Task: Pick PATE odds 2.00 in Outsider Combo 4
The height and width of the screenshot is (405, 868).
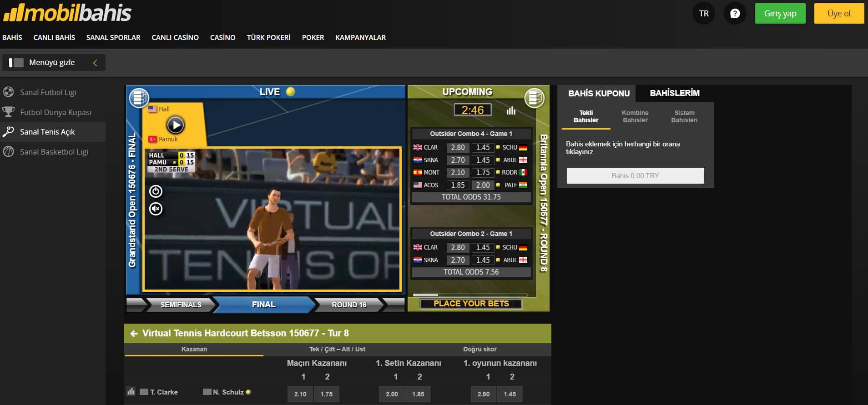Action: 483,185
